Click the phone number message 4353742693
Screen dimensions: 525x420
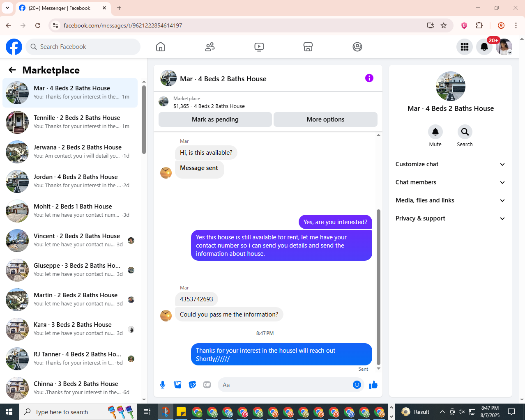[x=196, y=299]
